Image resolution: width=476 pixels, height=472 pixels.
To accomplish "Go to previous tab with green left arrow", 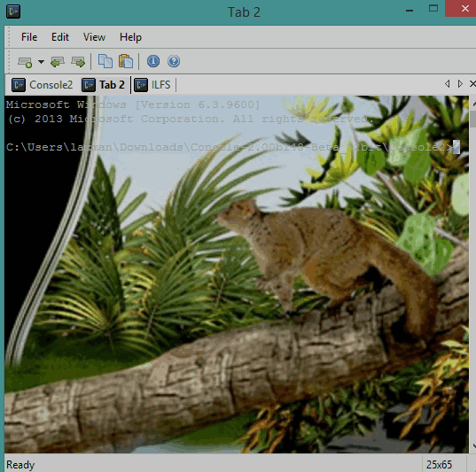I will tap(58, 62).
